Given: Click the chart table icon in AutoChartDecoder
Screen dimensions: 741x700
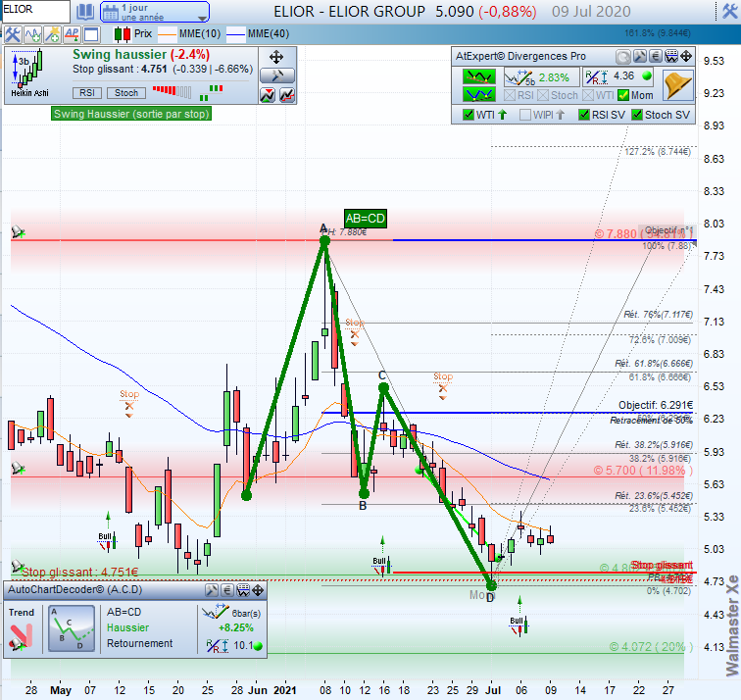Looking at the screenshot, I should [x=243, y=590].
